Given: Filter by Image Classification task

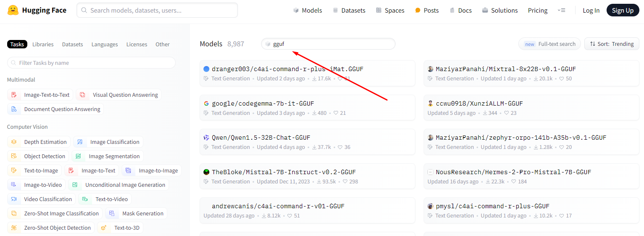Looking at the screenshot, I should 108,142.
